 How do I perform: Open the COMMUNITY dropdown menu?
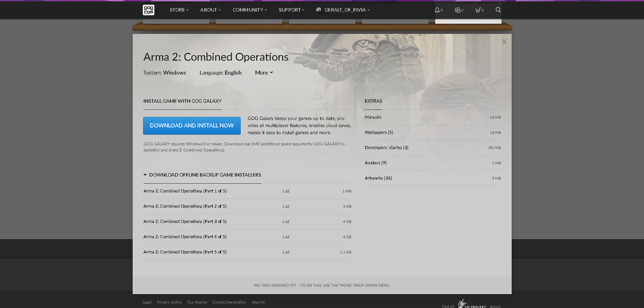click(x=250, y=10)
